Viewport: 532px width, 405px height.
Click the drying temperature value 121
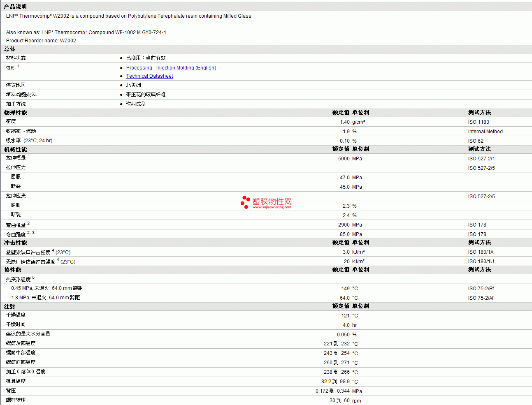pos(346,316)
